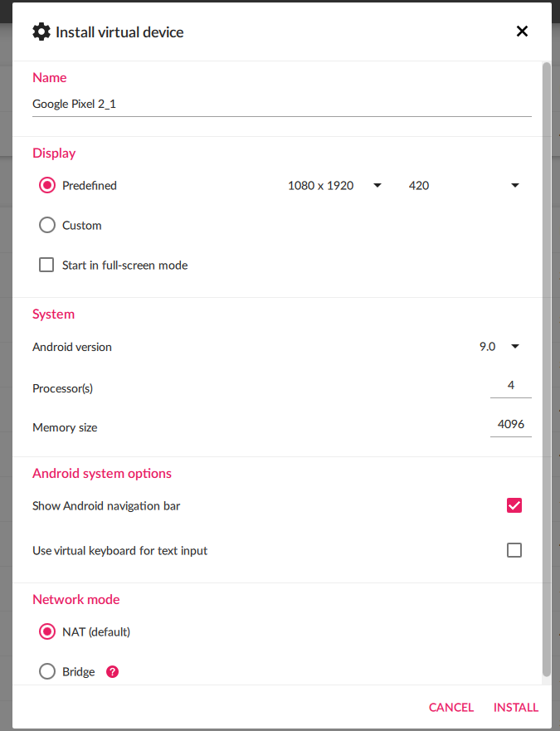Screen dimensions: 560x731
Task: Enable Use virtual keyboard for text input
Action: (x=514, y=550)
